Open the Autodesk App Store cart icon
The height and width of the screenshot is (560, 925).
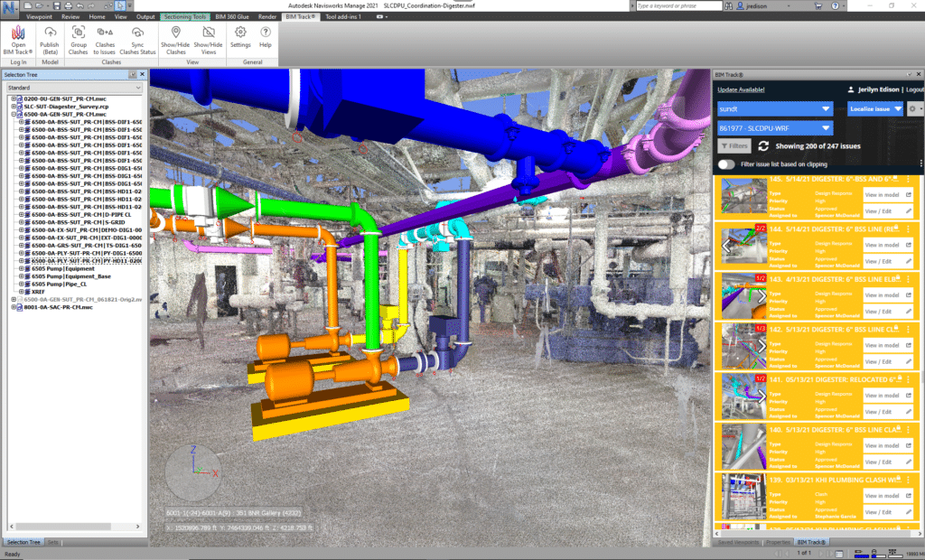pyautogui.click(x=818, y=6)
